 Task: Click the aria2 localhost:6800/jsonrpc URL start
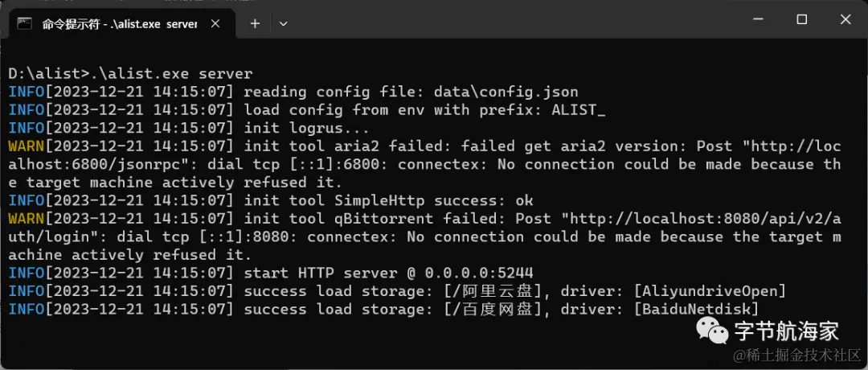796,146
